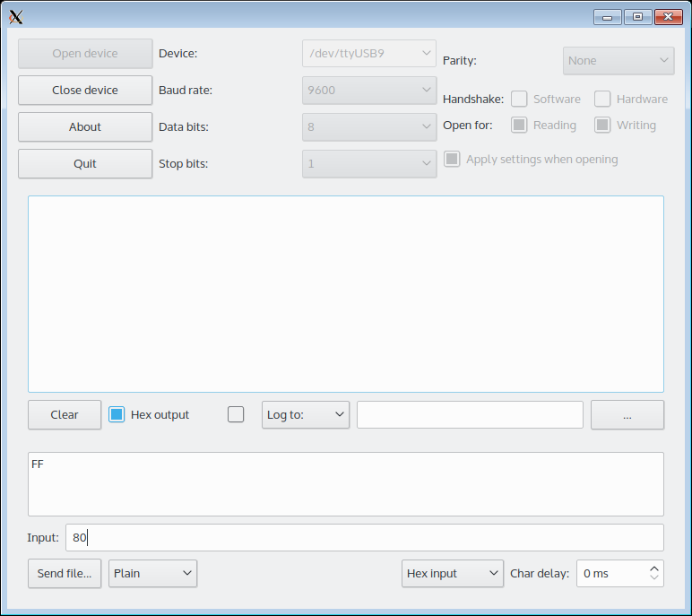Minimize the window from title bar

[x=608, y=16]
